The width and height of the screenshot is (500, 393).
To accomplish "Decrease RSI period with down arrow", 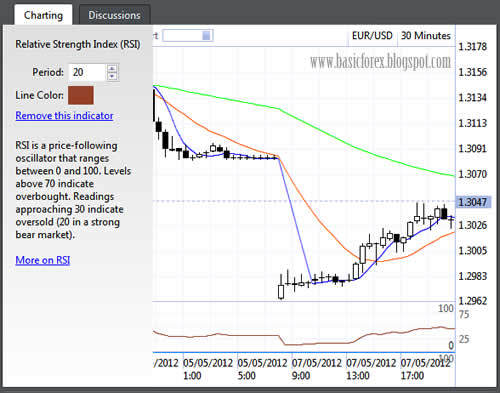I will (x=112, y=76).
